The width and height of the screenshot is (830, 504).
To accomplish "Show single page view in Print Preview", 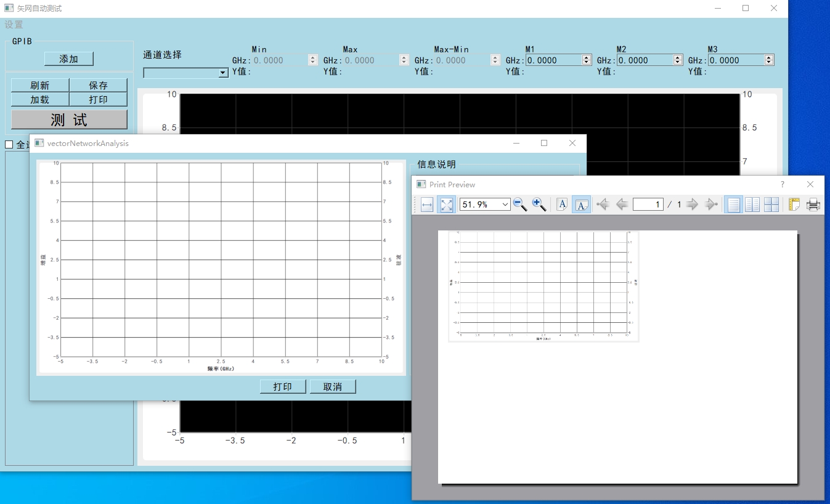I will click(x=733, y=205).
